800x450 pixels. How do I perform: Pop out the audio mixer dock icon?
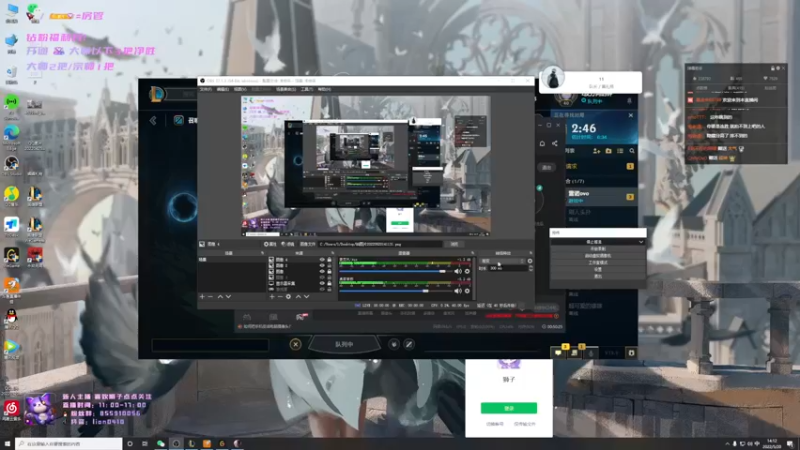click(x=472, y=253)
